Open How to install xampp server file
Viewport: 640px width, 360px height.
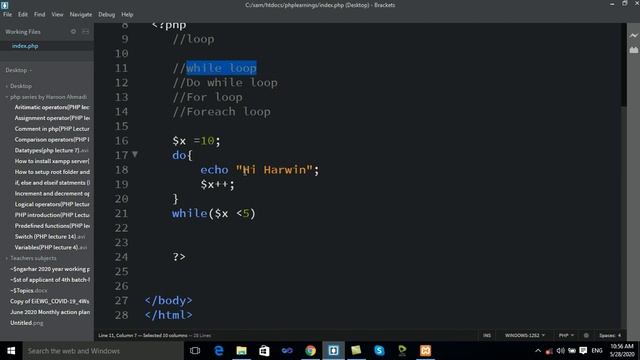click(52, 161)
